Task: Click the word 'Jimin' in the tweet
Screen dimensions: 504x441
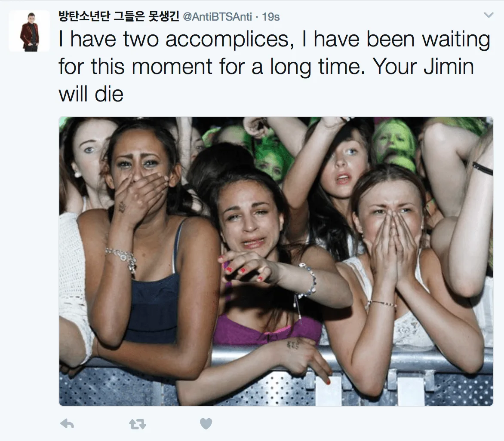Action: point(449,67)
